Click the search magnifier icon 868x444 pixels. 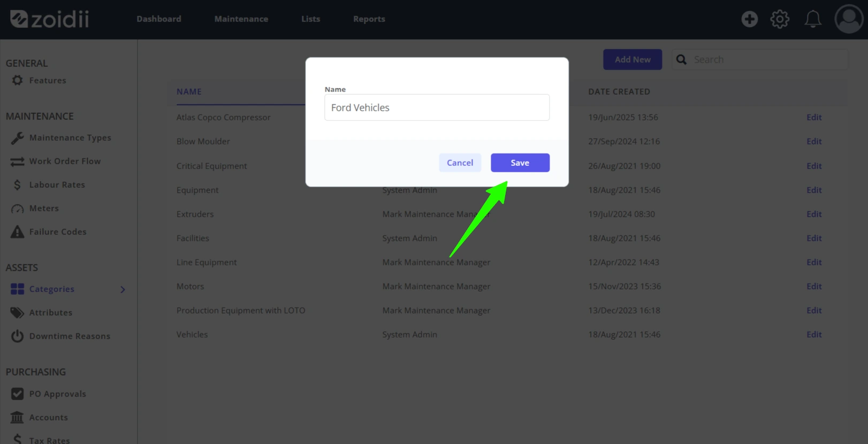point(681,59)
